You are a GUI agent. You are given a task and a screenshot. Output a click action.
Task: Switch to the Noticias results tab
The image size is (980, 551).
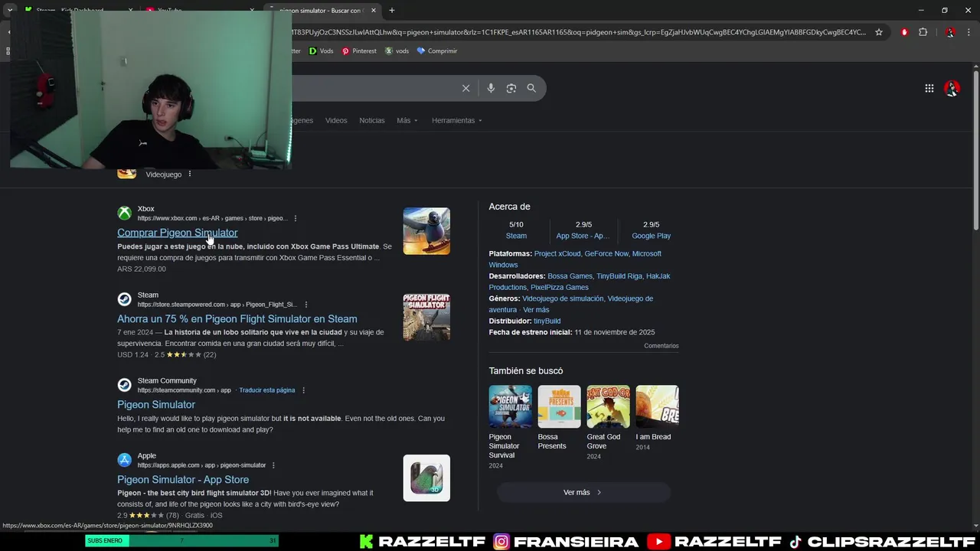coord(372,120)
